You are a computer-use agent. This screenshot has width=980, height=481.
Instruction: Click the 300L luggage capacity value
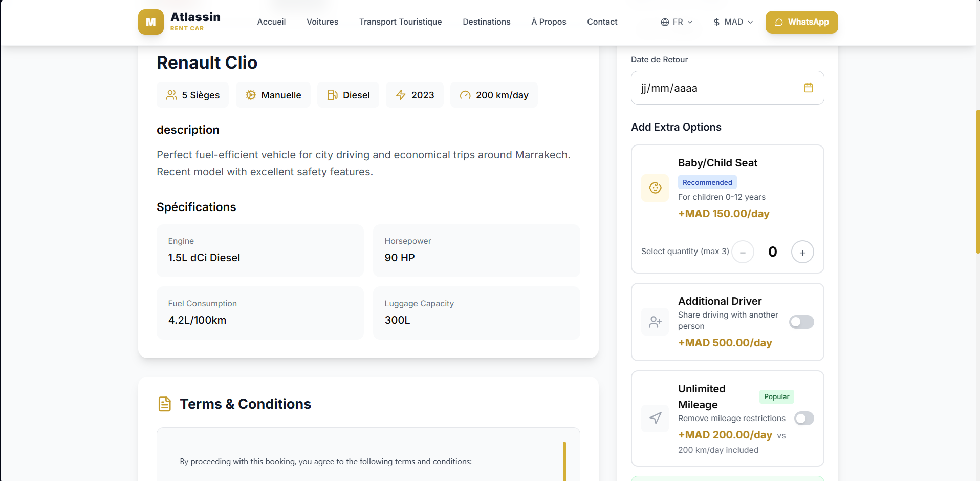click(x=398, y=320)
